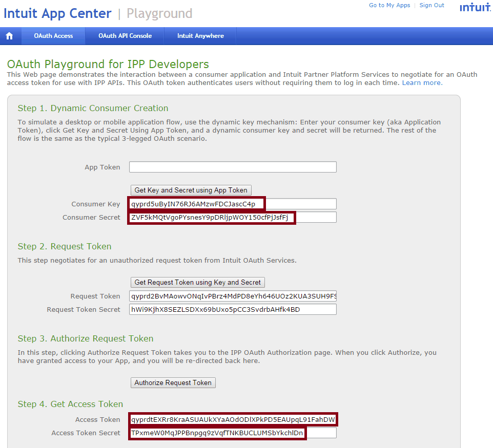Go to the home icon tab
Viewport: 493px width, 448px height.
pos(9,36)
